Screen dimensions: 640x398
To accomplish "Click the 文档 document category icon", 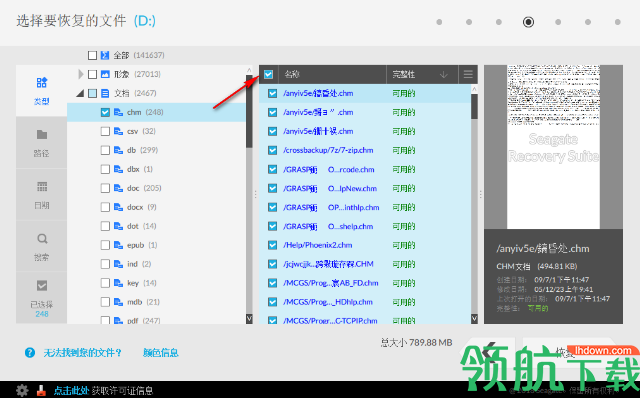I will point(105,93).
